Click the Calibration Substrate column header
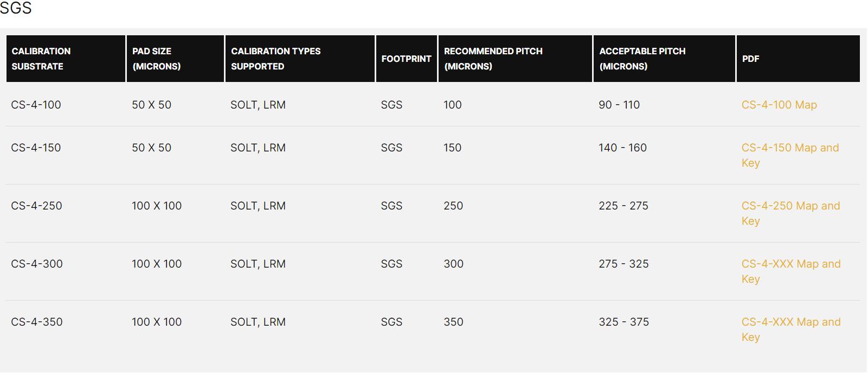868x374 pixels. tap(41, 59)
